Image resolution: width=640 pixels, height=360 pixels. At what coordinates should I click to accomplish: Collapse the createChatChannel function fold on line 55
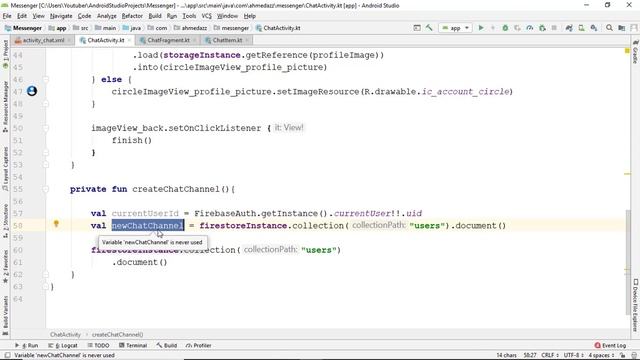point(46,189)
